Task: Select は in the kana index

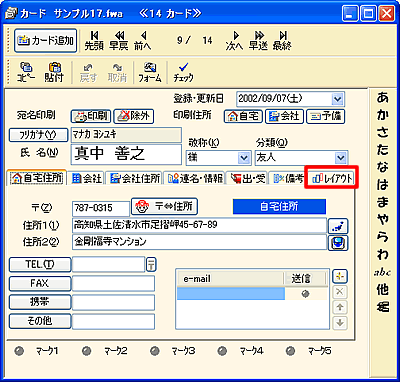Action: (383, 185)
